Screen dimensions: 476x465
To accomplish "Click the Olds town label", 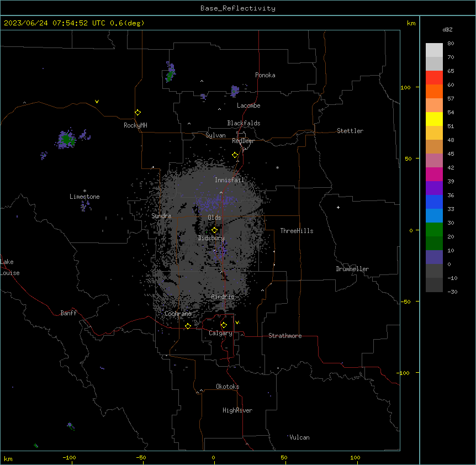I will coord(214,218).
